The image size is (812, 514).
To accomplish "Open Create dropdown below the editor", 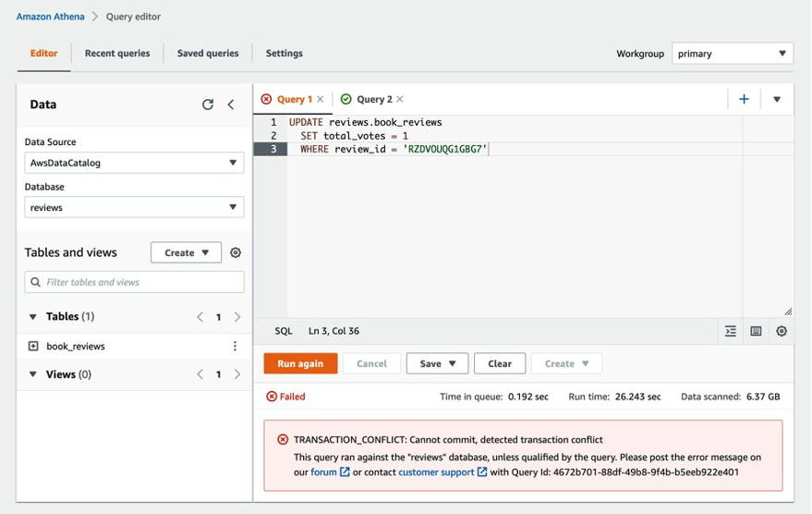I will (566, 363).
